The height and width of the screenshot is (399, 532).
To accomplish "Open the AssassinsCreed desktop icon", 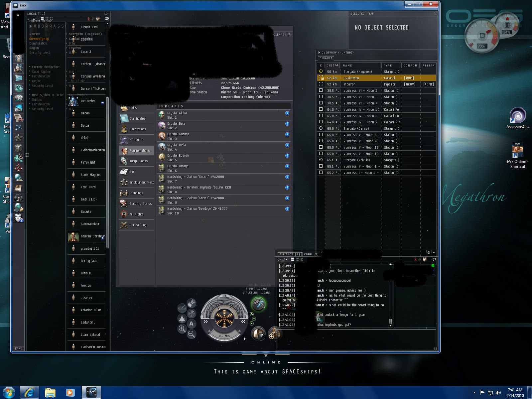I will (518, 118).
